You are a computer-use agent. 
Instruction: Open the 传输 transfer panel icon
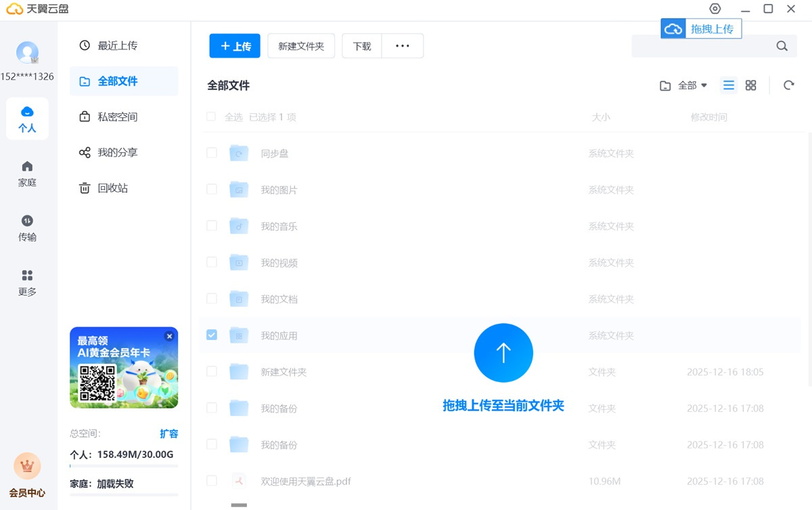pyautogui.click(x=27, y=221)
